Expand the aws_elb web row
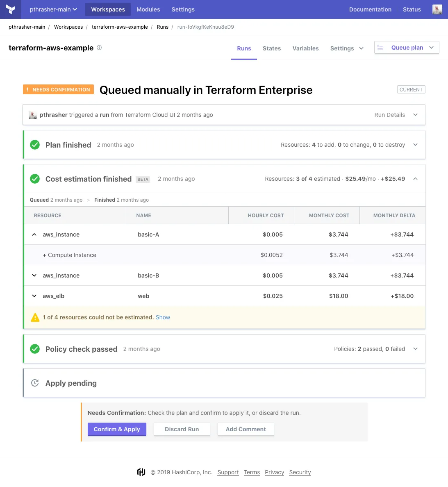Viewport: 448px width, 487px height. pos(34,296)
